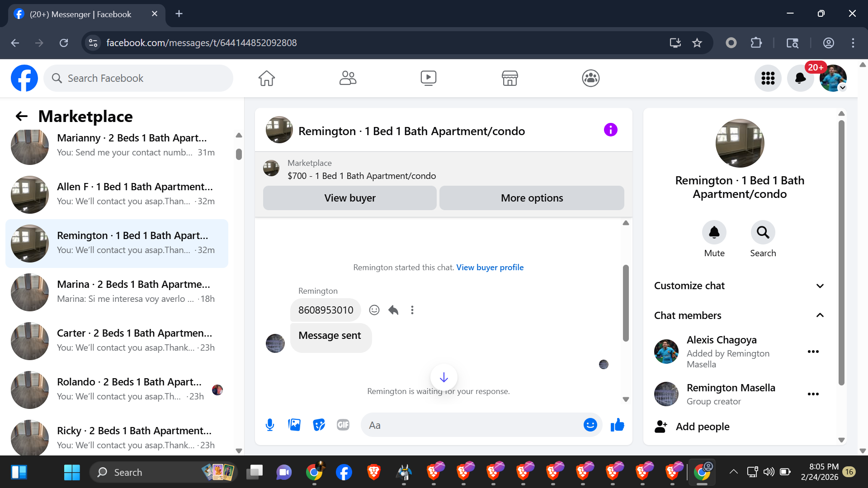Click the conversation list scrollbar thumb
Viewport: 868px width, 488px height.
coord(239,154)
